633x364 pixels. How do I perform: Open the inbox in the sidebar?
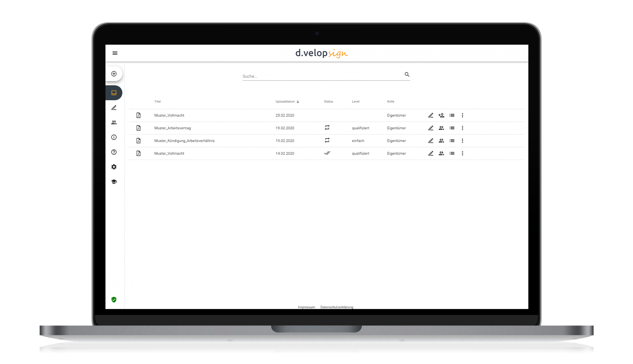[x=114, y=93]
